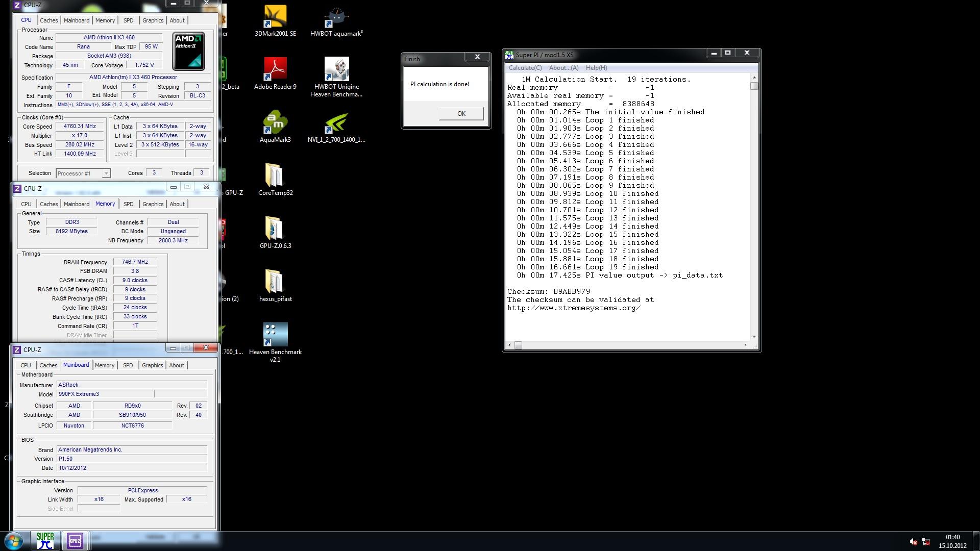Open the hexus_pifast folder
980x551 pixels.
pyautogui.click(x=275, y=285)
